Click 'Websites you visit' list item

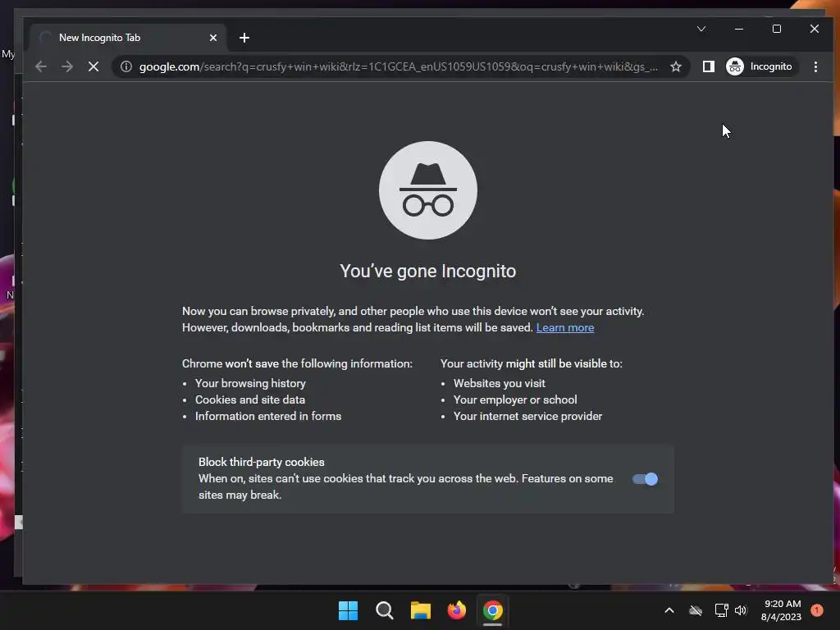pyautogui.click(x=500, y=383)
